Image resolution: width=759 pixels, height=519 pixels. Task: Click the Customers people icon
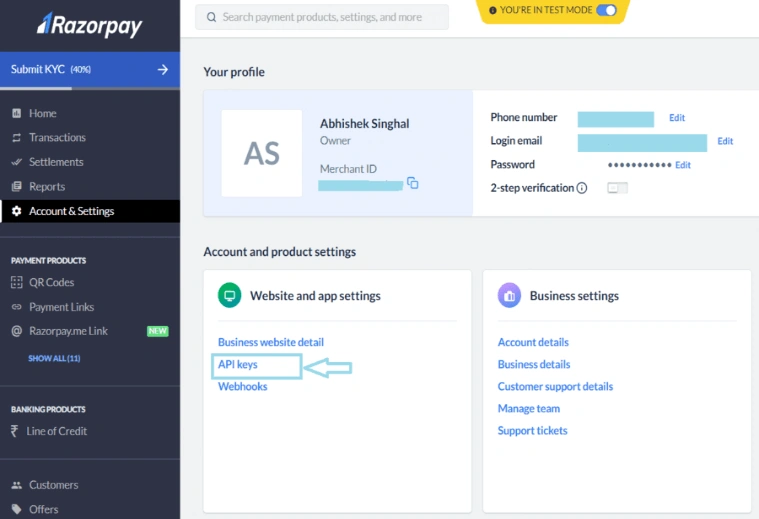(x=16, y=485)
